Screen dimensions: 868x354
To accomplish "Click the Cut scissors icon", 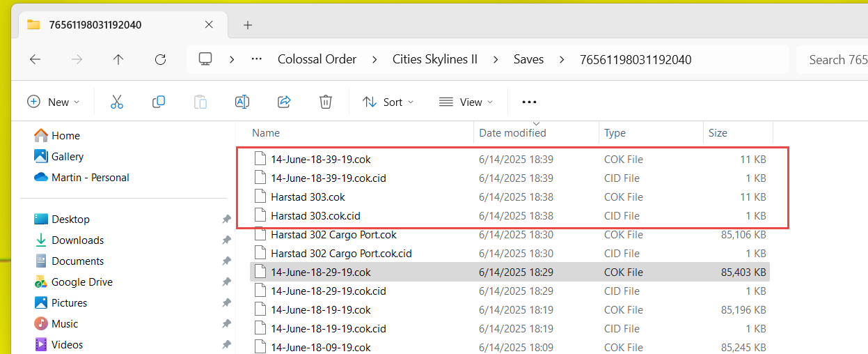I will click(116, 102).
